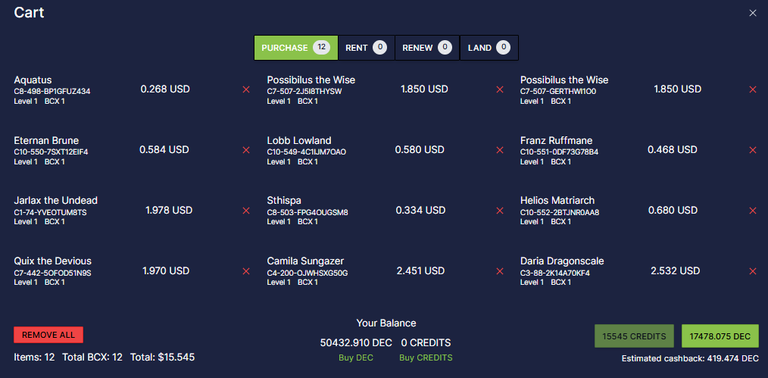Remove Eternan Brune from cart

point(246,150)
